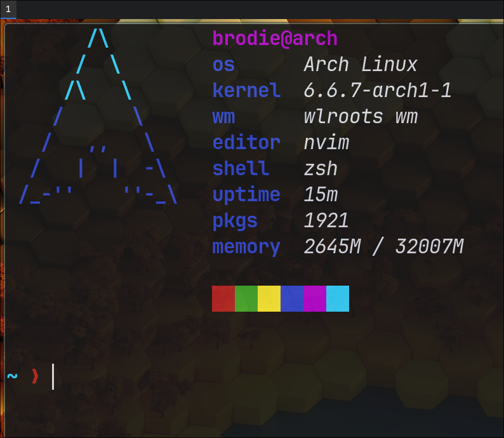Click the memory usage 2645M / 32007M
The height and width of the screenshot is (438, 504).
click(383, 247)
